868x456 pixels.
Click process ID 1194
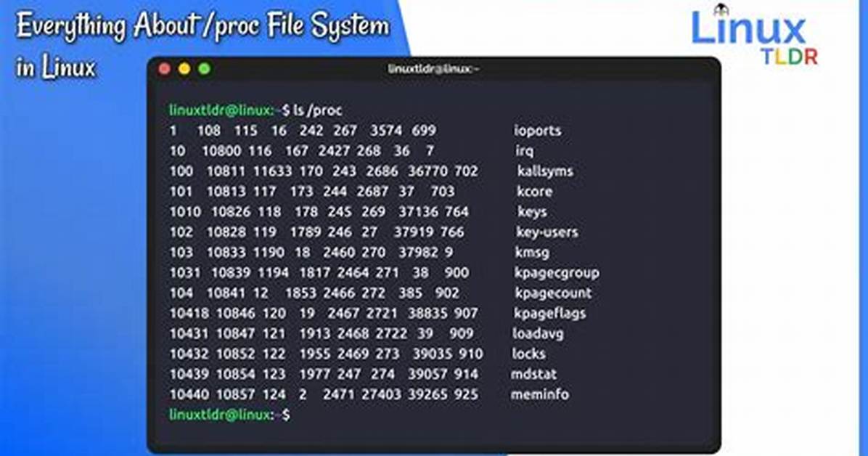coord(274,272)
